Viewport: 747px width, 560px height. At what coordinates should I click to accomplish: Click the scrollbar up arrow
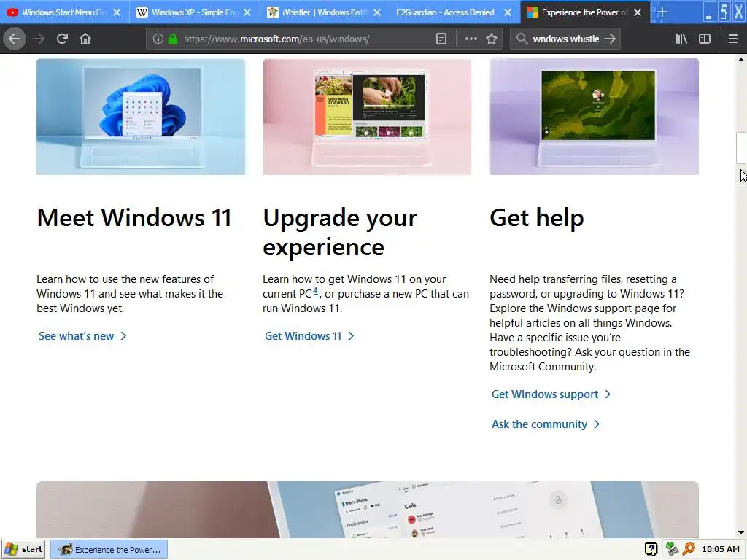[741, 60]
